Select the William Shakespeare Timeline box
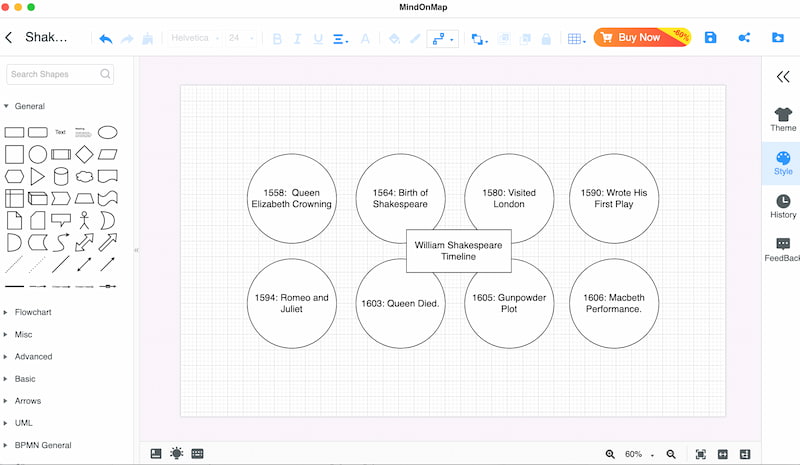Screen dimensions: 800x465 click(459, 251)
